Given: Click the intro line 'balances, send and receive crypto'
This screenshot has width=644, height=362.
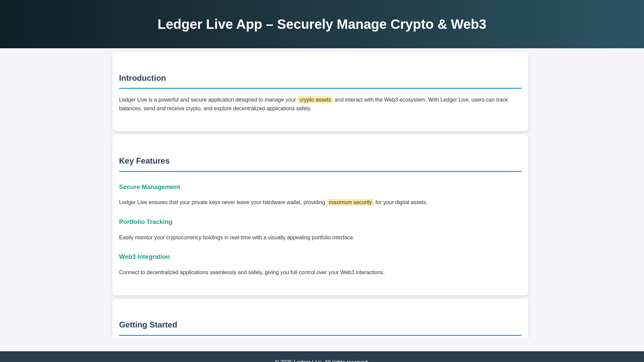Looking at the screenshot, I should pos(215,109).
